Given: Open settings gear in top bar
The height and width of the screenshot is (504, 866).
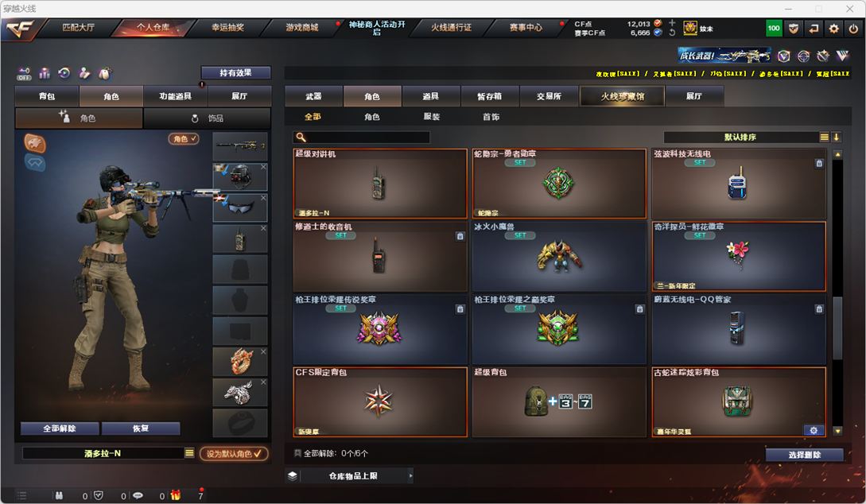Looking at the screenshot, I should pos(834,28).
